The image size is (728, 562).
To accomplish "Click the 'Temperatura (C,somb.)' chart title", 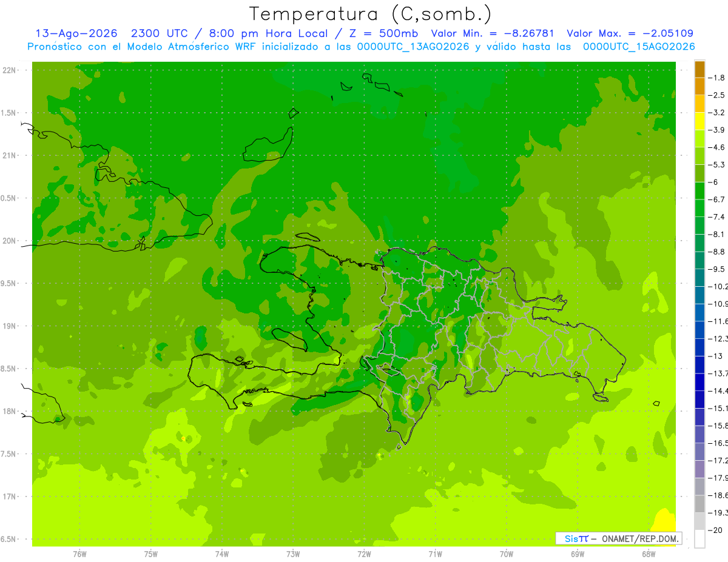I will pyautogui.click(x=371, y=14).
